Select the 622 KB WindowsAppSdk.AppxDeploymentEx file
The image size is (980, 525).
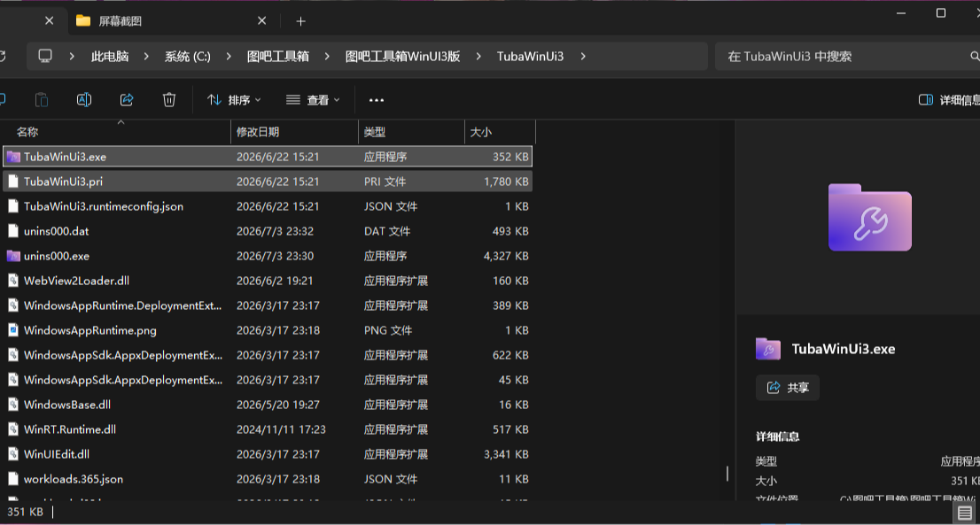[268, 355]
